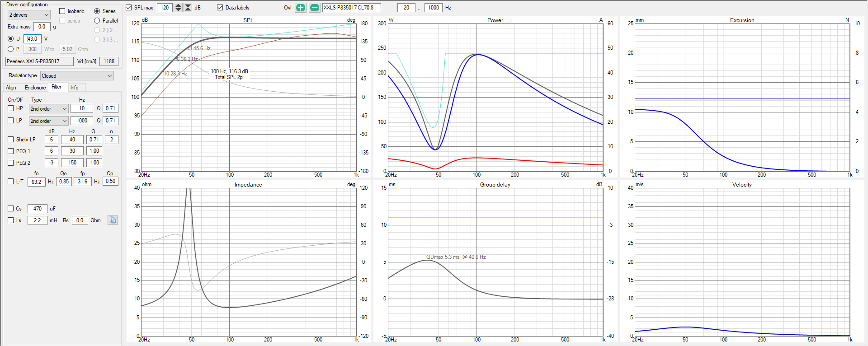The width and height of the screenshot is (868, 346).
Task: Click the L-T fo field showing 63.2
Action: click(37, 182)
